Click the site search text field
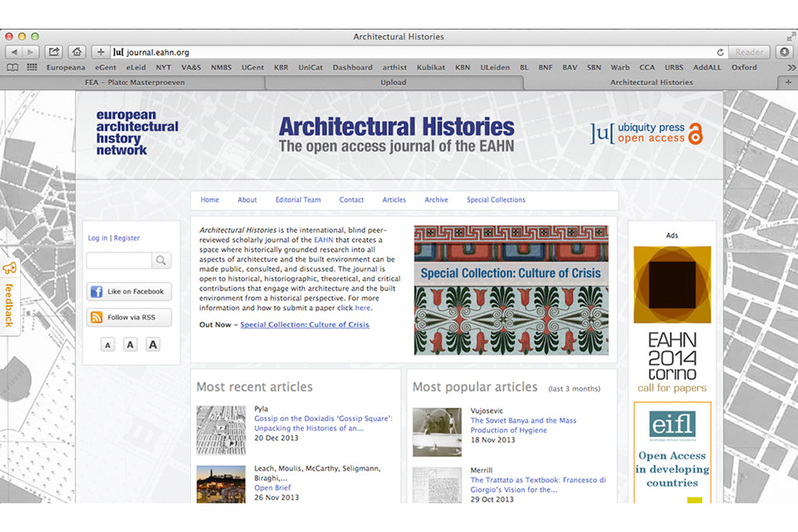 point(119,260)
